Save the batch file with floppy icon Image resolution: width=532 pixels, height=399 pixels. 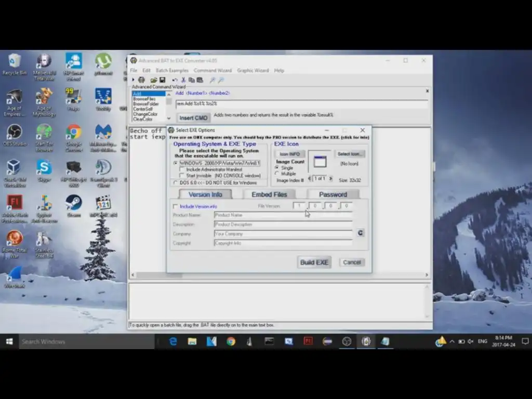(x=162, y=79)
